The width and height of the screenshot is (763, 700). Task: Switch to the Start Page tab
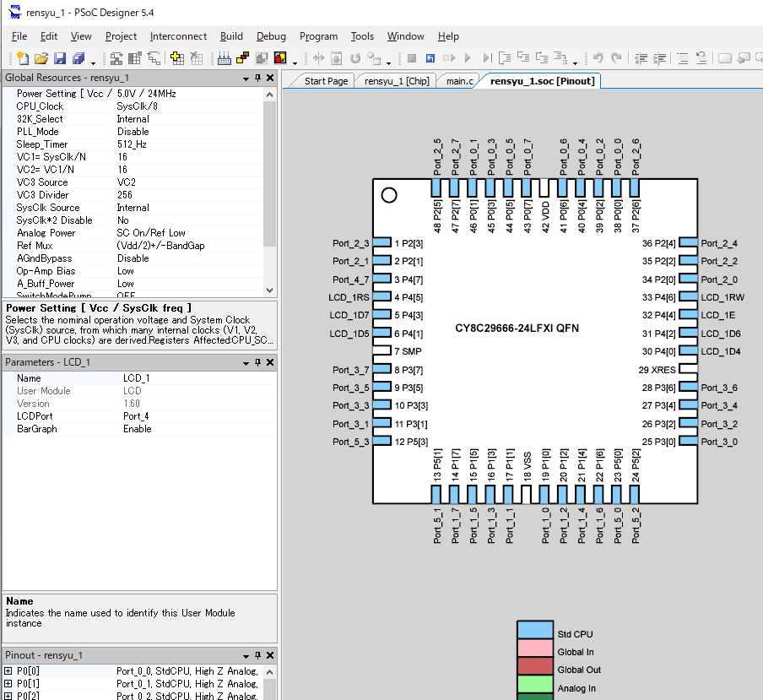(x=326, y=81)
